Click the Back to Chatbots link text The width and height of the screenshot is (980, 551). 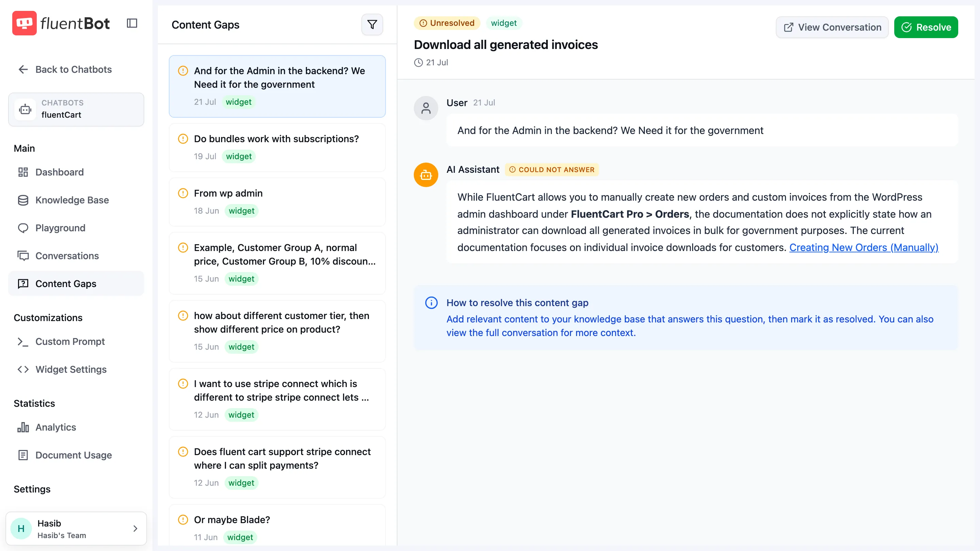point(73,69)
